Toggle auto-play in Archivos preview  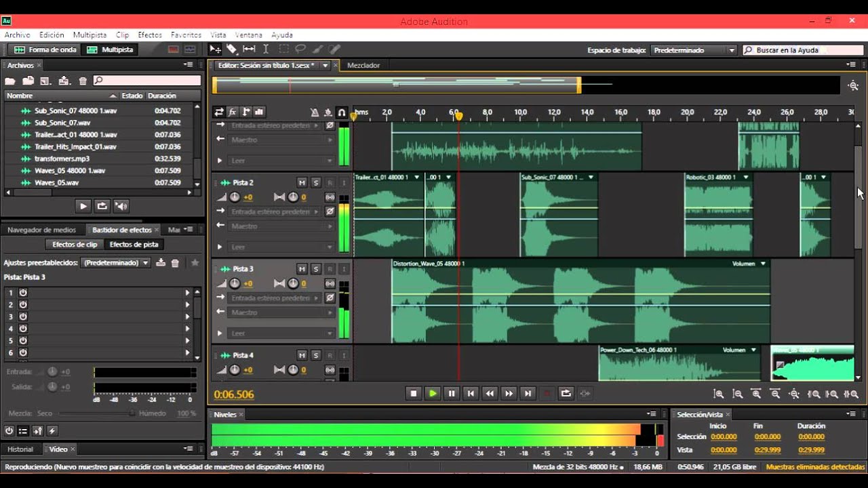[121, 206]
